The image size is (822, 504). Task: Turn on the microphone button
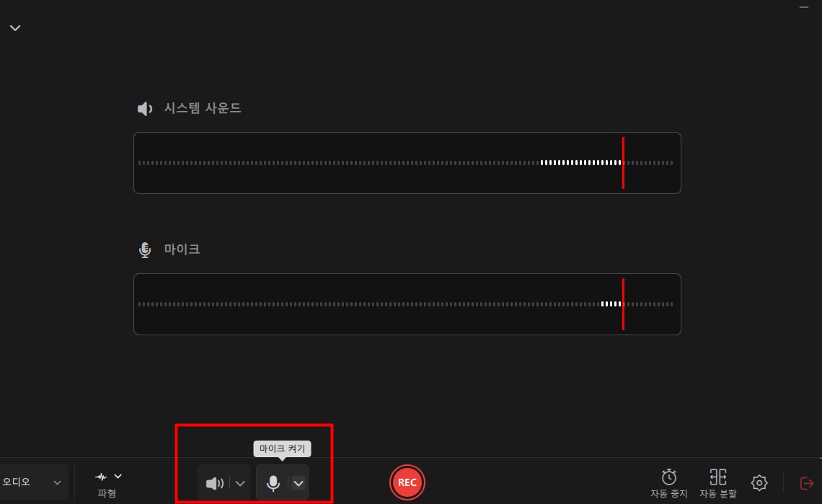pos(273,483)
